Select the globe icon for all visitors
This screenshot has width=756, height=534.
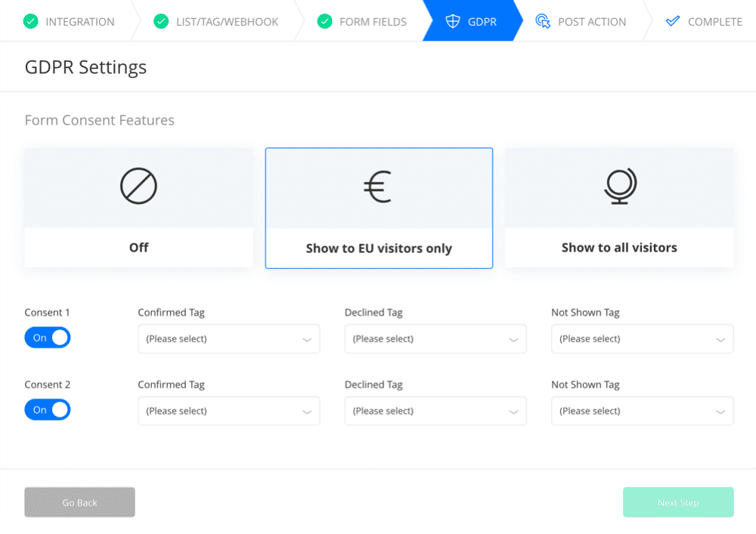coord(620,186)
